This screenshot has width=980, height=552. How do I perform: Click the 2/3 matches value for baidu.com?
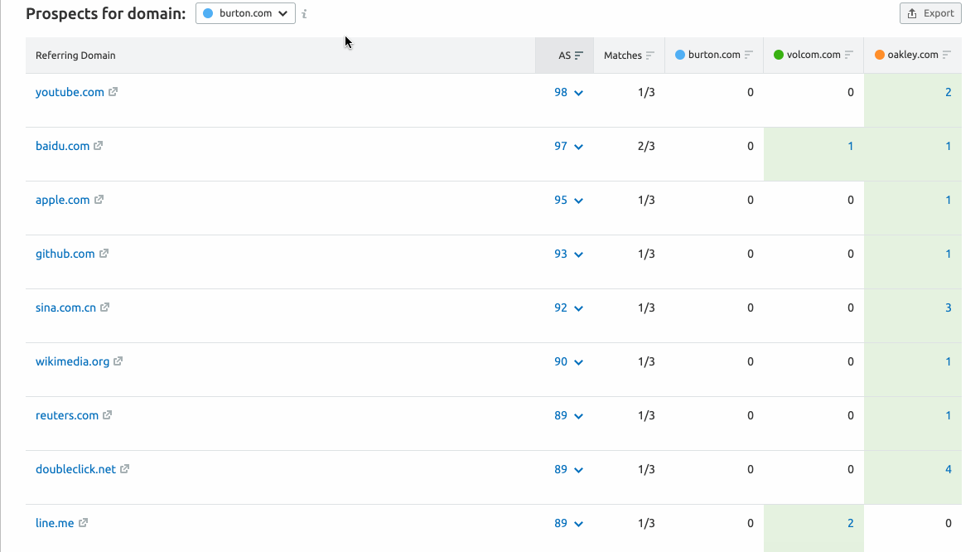click(x=646, y=146)
